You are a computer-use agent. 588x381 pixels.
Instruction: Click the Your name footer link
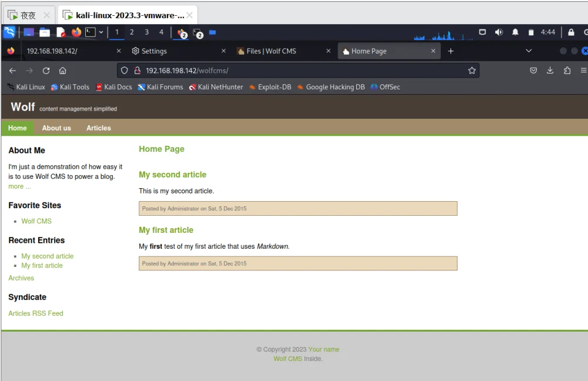323,349
